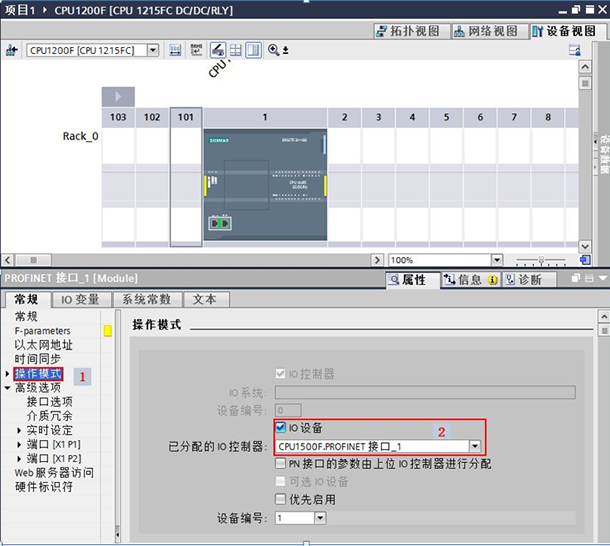The image size is (610, 546).
Task: Switch to topology view tab
Action: (412, 31)
